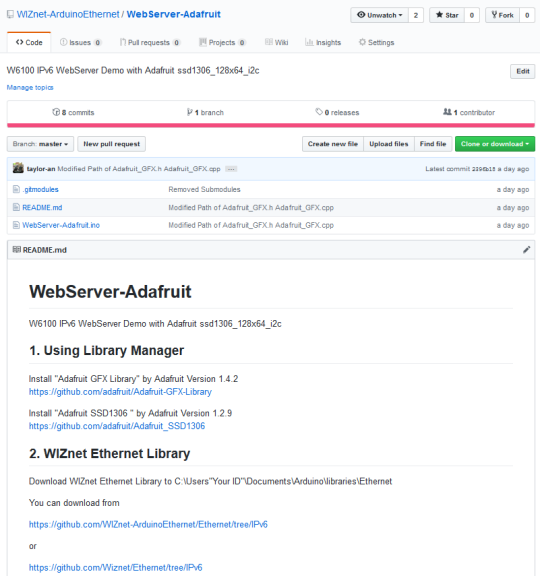Open the Unwatch dropdown
540x576 pixels.
tap(379, 15)
